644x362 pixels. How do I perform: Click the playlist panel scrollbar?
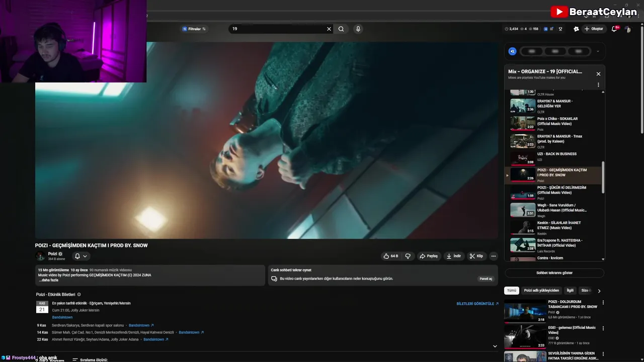point(603,177)
